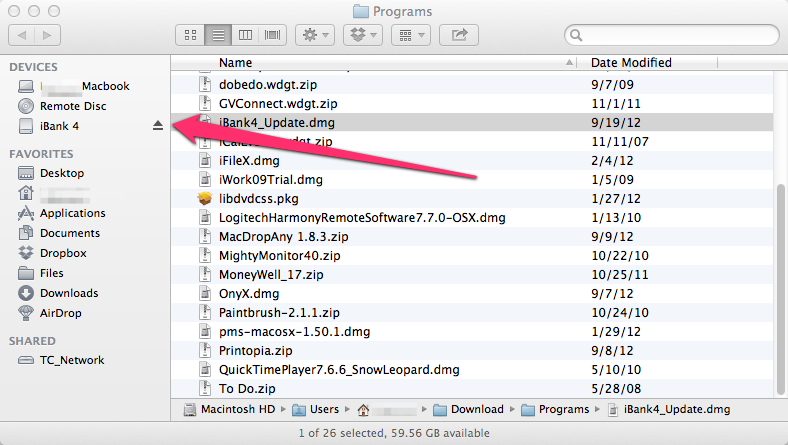This screenshot has width=788, height=445.
Task: Click home folder in path bar
Action: 387,410
